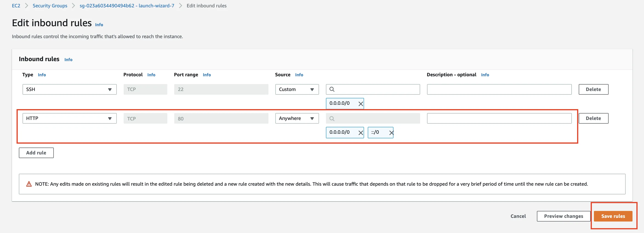Delete the SSH inbound rule
The image size is (644, 233).
593,89
